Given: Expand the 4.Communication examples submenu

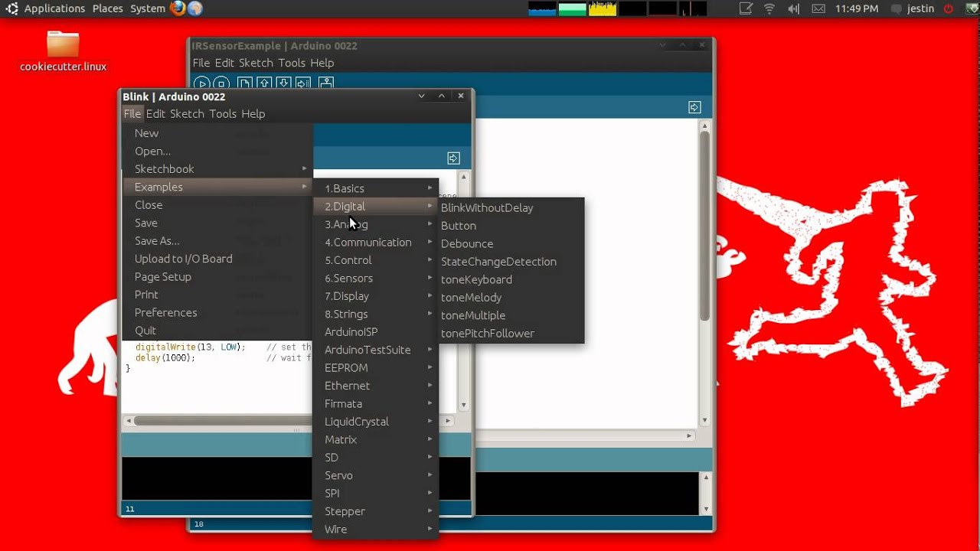Looking at the screenshot, I should tap(376, 243).
